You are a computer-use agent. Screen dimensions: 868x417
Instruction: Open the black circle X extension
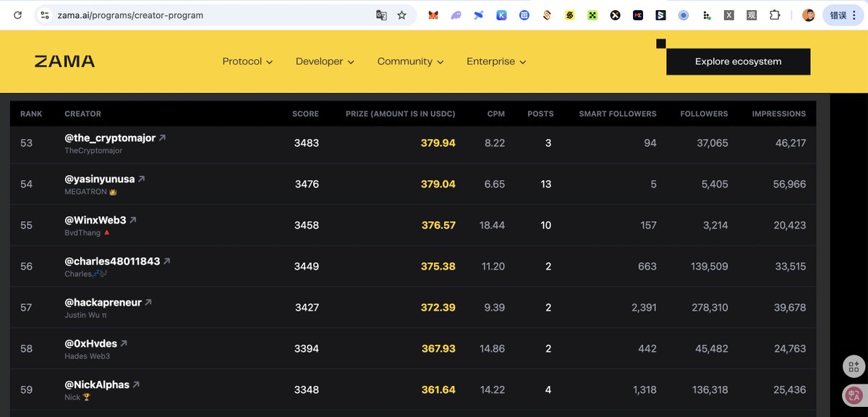pos(615,14)
